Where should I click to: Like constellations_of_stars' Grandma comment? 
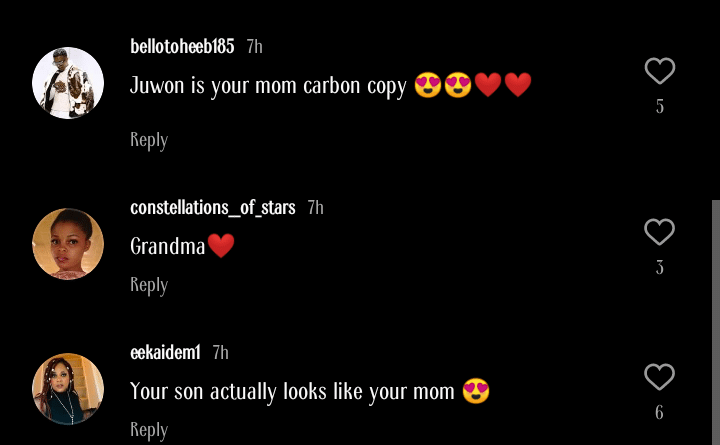point(659,232)
